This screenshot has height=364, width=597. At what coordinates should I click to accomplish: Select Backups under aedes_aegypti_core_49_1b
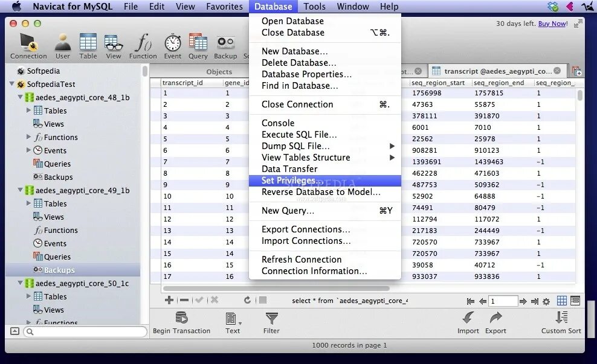coord(59,270)
